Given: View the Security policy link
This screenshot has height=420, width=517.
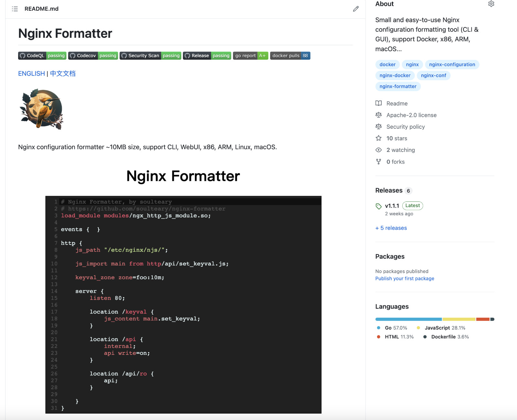Looking at the screenshot, I should [406, 127].
